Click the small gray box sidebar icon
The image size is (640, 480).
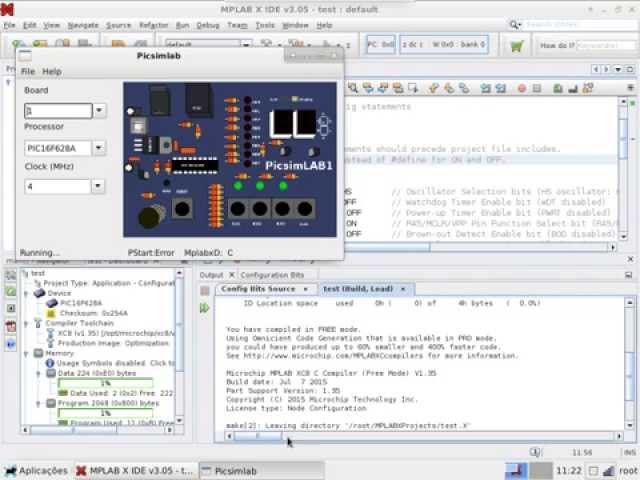11,309
